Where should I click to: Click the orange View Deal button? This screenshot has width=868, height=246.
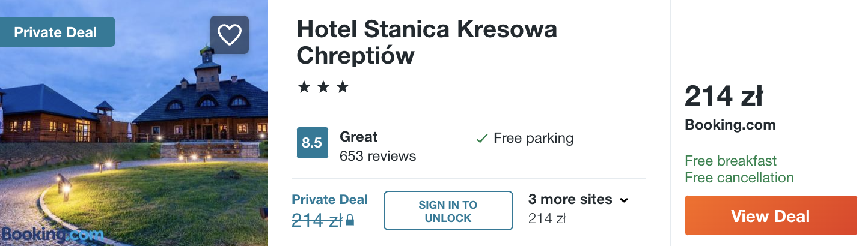[x=771, y=215]
